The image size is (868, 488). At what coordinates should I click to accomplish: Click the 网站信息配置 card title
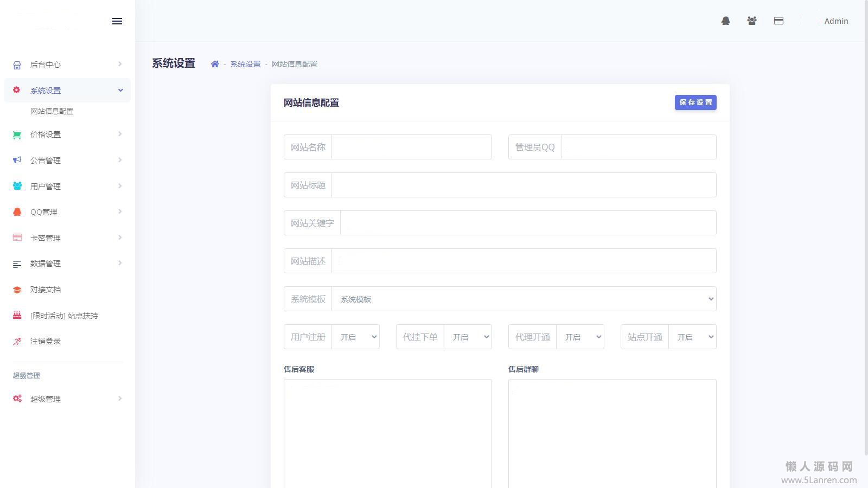311,102
